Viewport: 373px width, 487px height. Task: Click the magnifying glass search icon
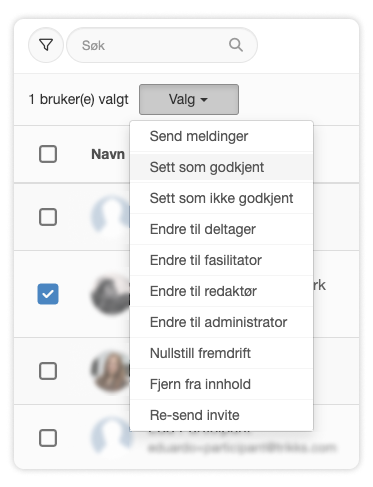236,45
